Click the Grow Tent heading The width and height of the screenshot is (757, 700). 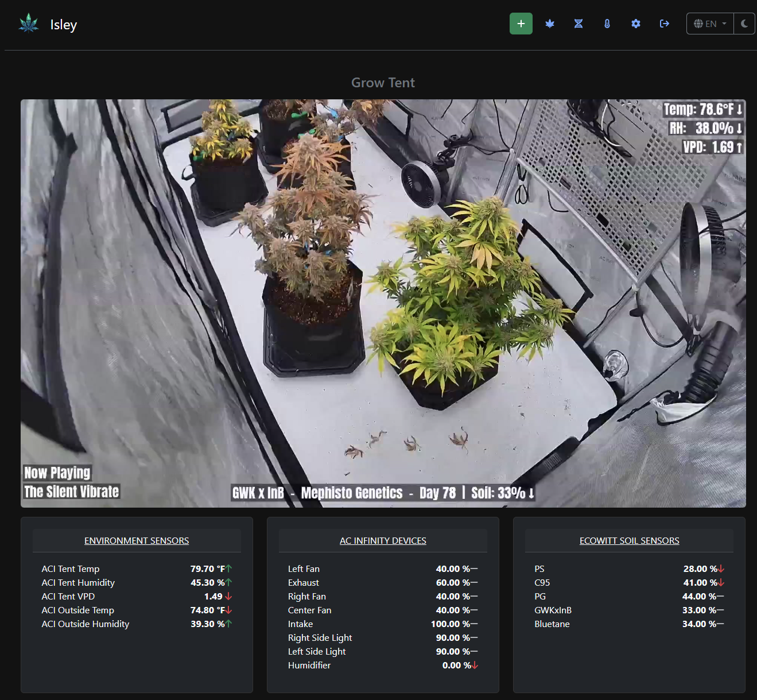[383, 82]
